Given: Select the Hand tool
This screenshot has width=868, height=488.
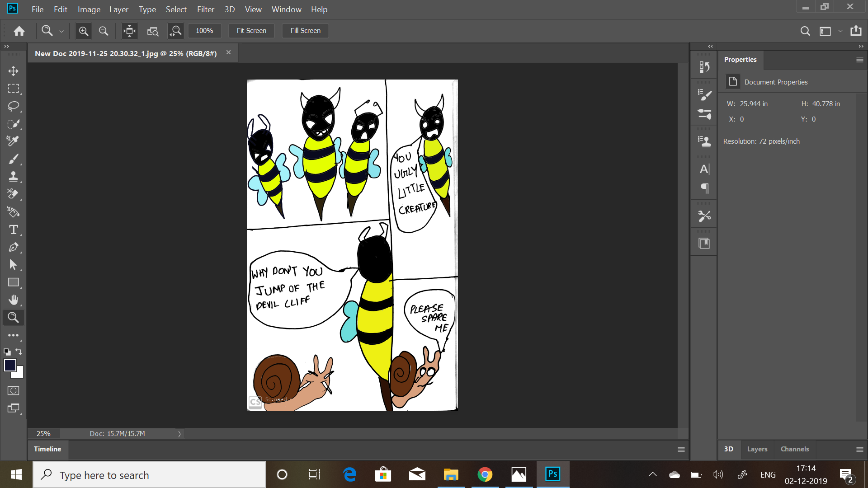Looking at the screenshot, I should point(13,300).
